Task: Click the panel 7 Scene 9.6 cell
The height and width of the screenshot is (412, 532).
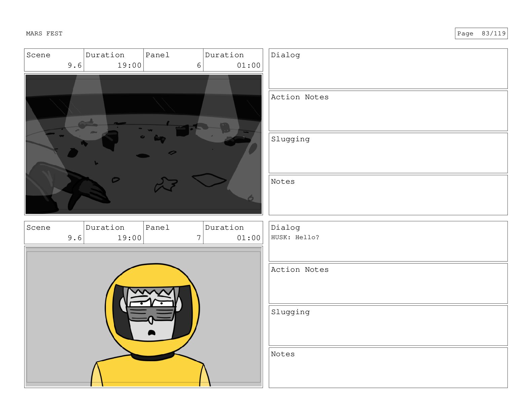Action: [54, 233]
